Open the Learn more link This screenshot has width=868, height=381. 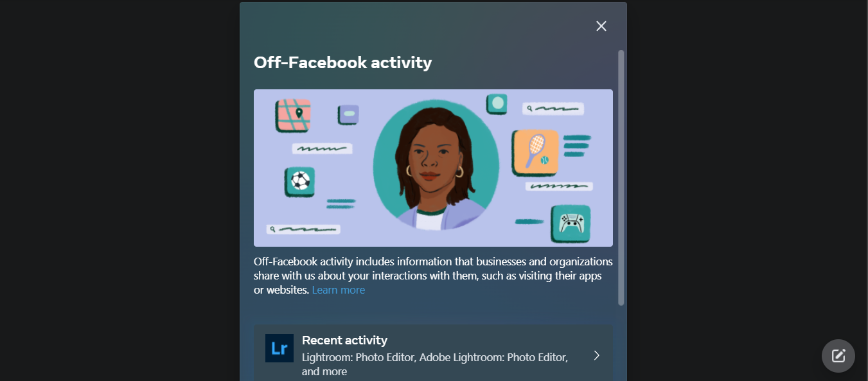click(x=339, y=290)
